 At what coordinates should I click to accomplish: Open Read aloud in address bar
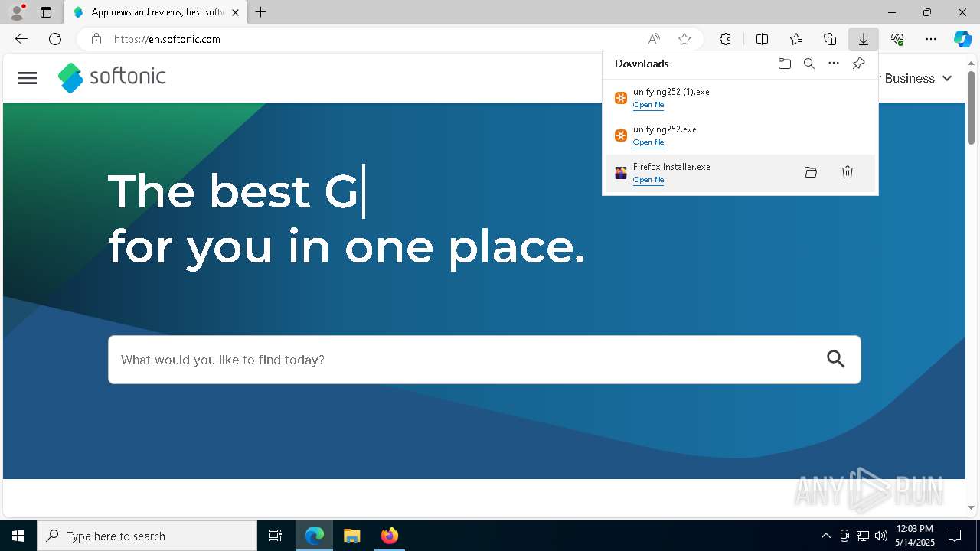pyautogui.click(x=654, y=39)
